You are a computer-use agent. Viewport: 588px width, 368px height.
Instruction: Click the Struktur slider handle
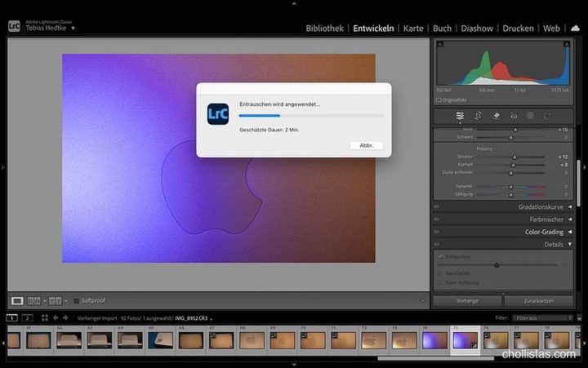[514, 157]
